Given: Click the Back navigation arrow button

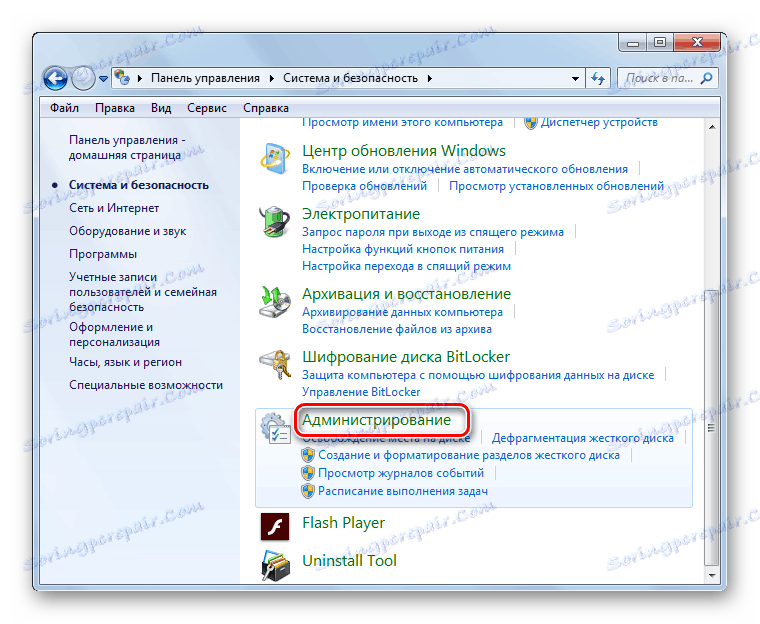Looking at the screenshot, I should pyautogui.click(x=55, y=78).
